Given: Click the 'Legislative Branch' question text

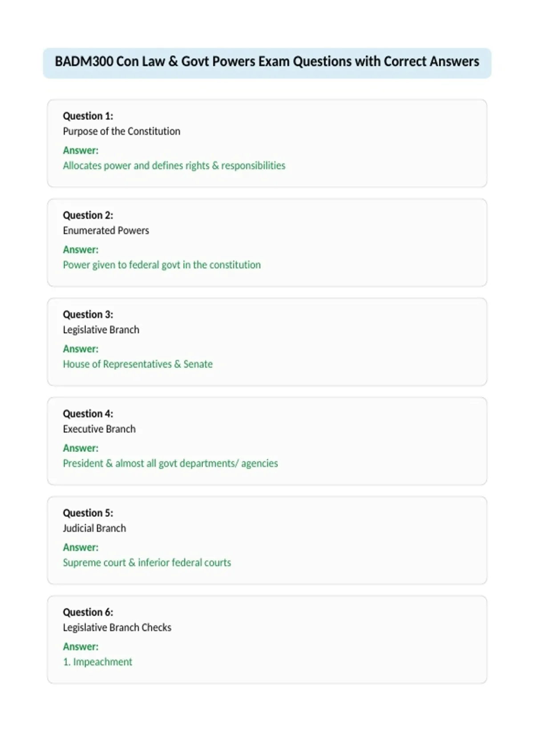Looking at the screenshot, I should click(x=101, y=330).
